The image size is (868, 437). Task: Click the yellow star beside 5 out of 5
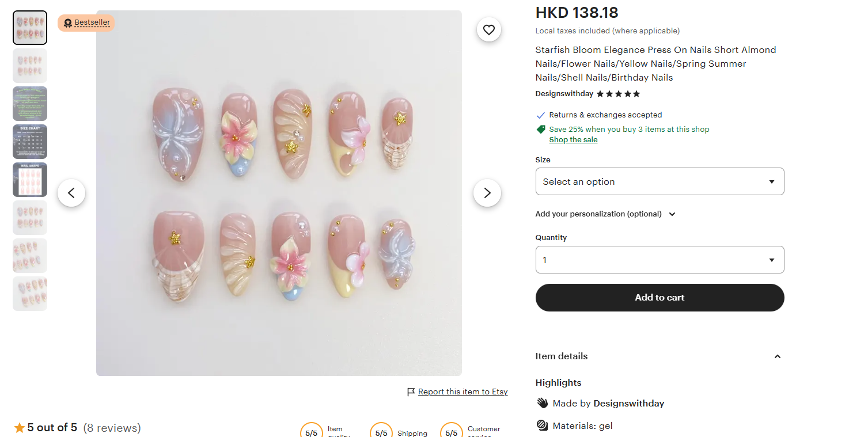pos(21,427)
